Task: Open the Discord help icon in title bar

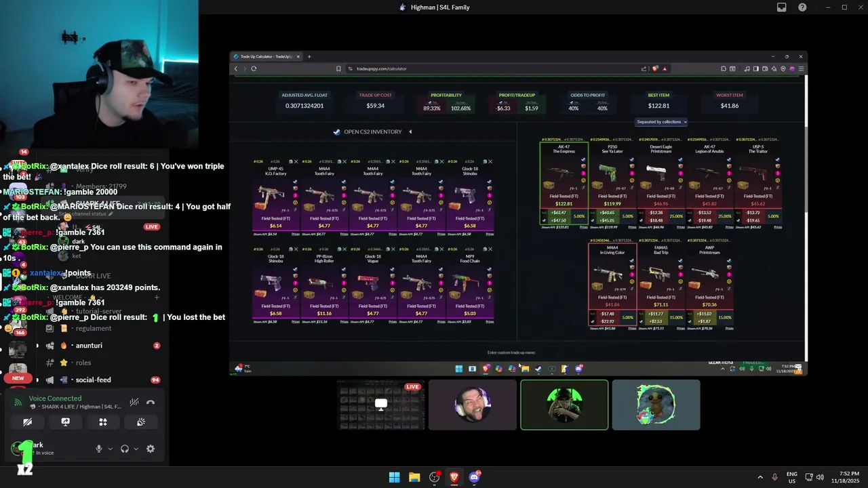Action: click(803, 7)
